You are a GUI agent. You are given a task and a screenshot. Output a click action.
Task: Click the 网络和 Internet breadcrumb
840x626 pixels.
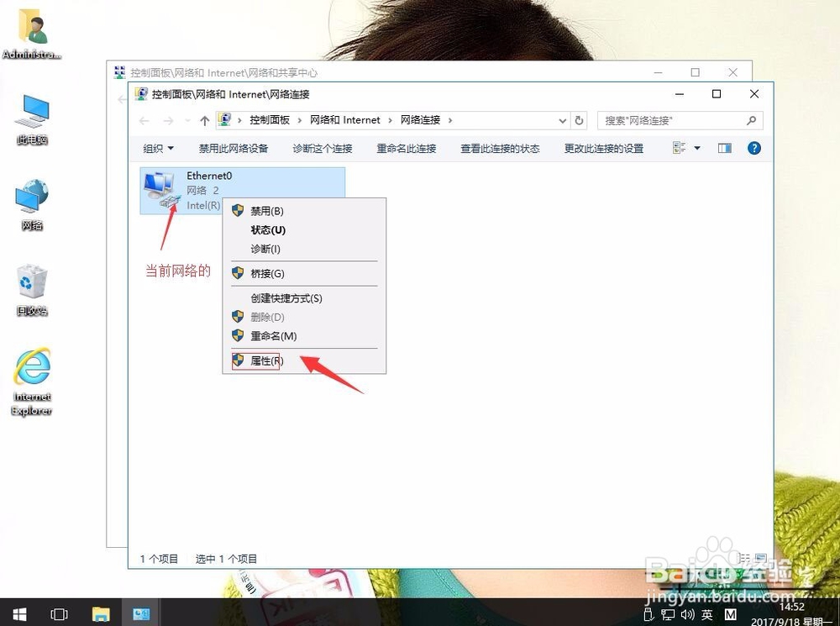345,120
